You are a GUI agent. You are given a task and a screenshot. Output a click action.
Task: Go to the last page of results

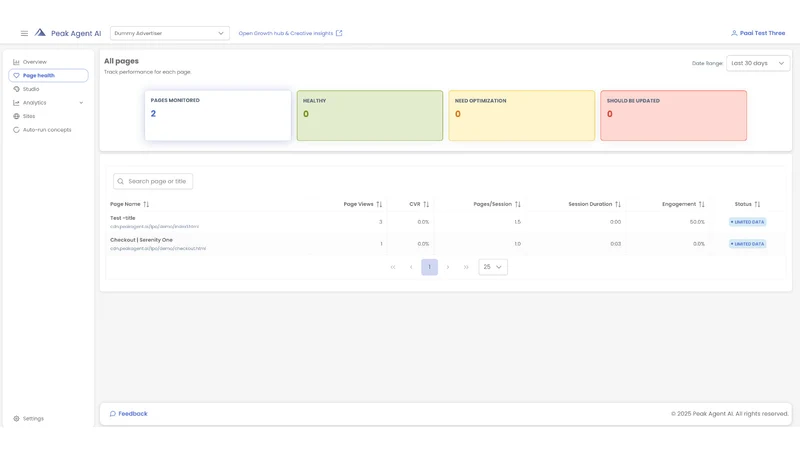click(x=466, y=267)
